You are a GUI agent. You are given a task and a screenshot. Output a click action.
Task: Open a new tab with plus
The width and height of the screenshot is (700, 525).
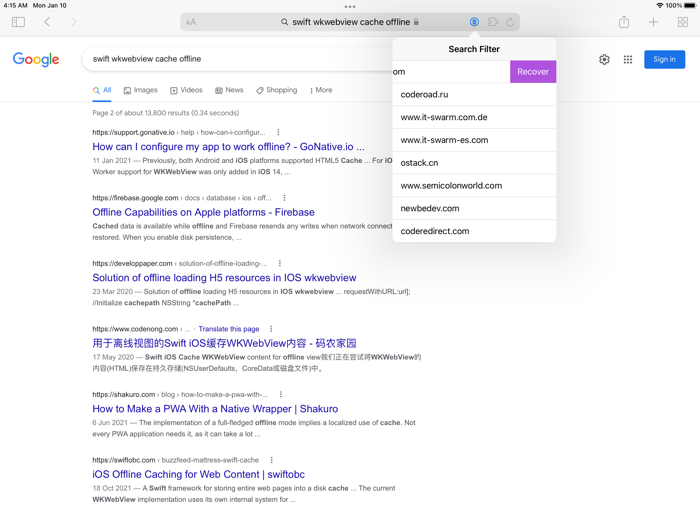[653, 22]
